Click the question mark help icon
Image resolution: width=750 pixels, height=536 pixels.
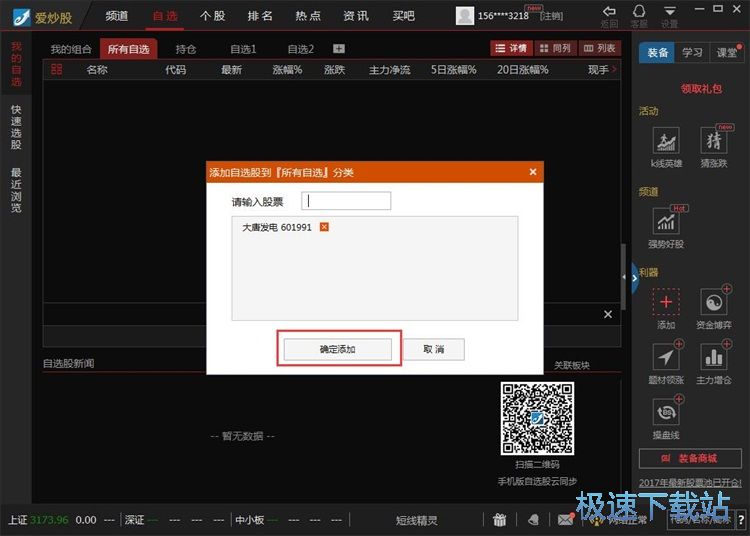tap(741, 520)
